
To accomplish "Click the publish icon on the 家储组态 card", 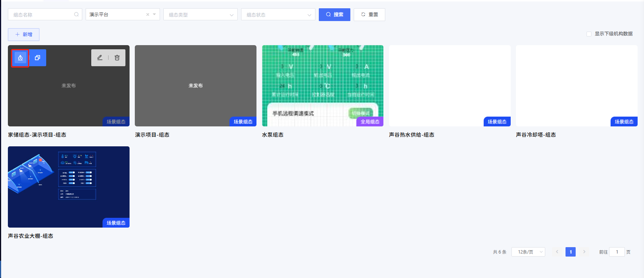I will click(20, 58).
